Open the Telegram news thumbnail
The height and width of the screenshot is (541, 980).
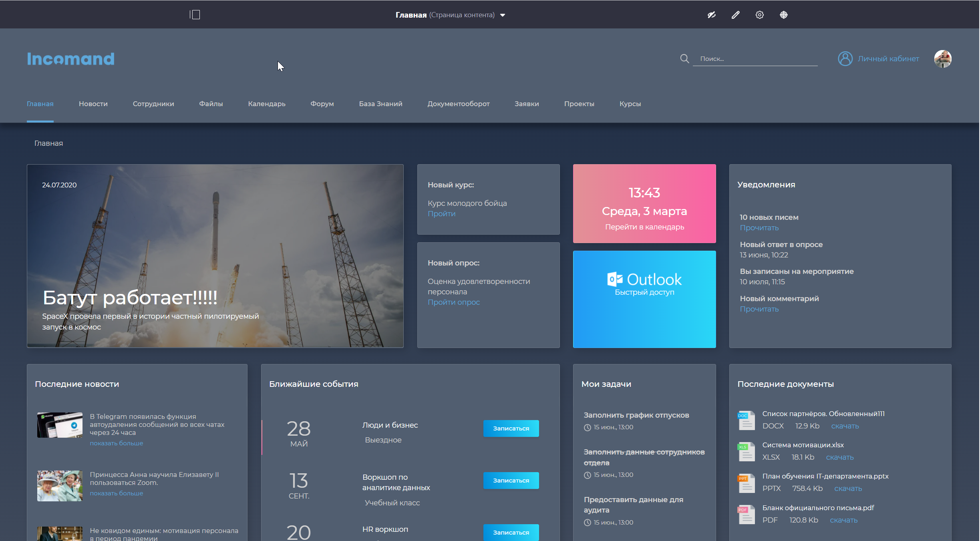coord(60,425)
